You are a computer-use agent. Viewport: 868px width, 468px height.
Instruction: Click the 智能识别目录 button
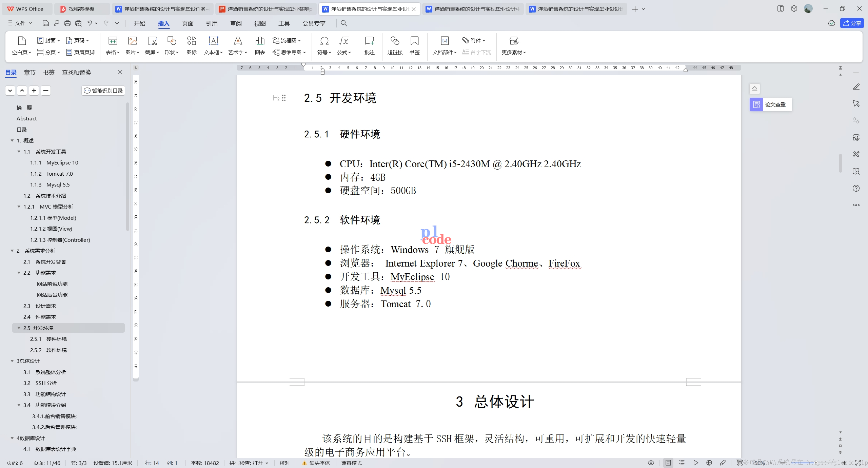[x=103, y=91]
